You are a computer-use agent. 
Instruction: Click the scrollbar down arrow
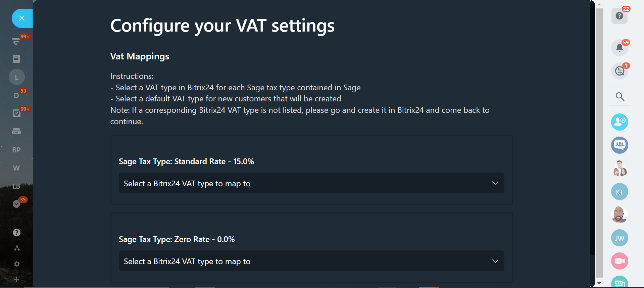tap(599, 283)
